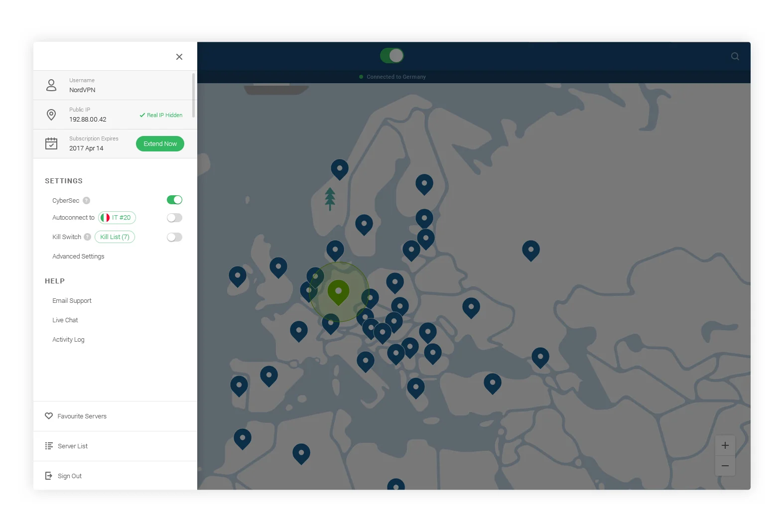Open Email Support
The height and width of the screenshot is (532, 784).
click(72, 301)
